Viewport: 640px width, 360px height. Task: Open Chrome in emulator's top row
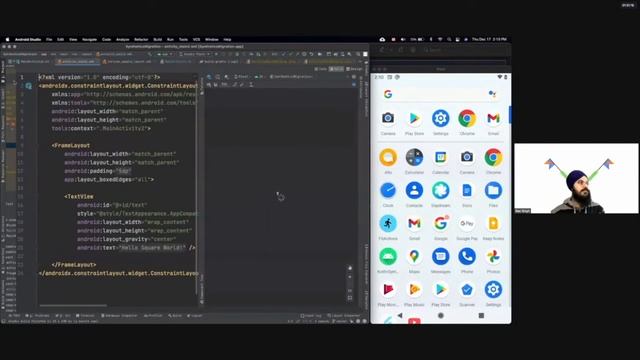coord(467,119)
